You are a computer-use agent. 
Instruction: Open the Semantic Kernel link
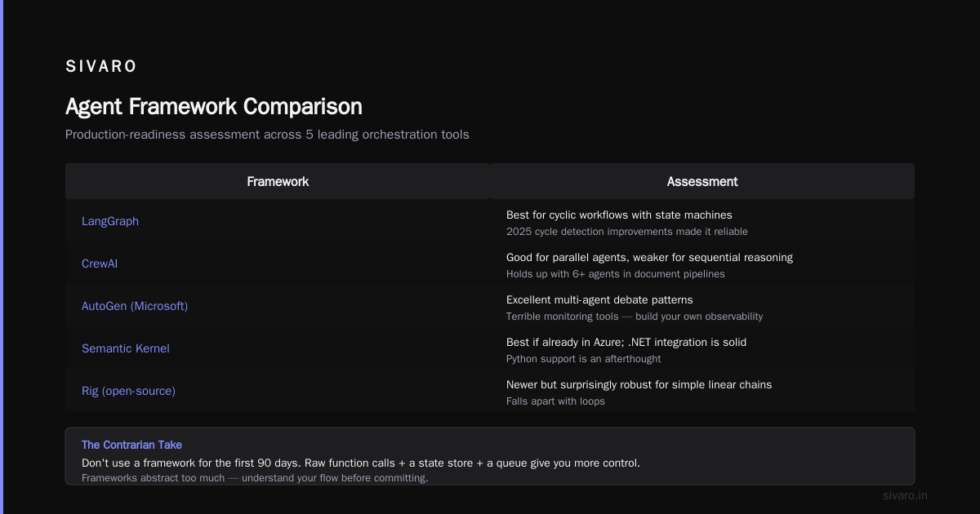(126, 348)
